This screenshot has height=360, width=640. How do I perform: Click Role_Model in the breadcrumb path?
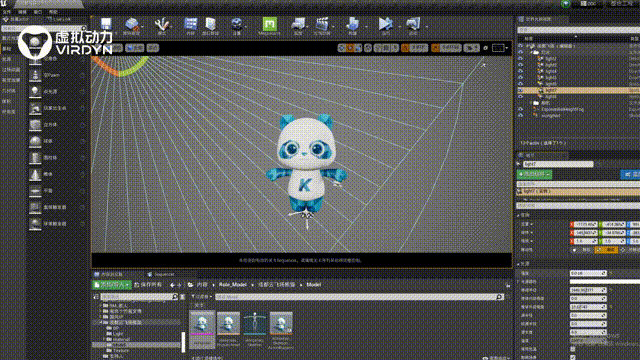(233, 285)
